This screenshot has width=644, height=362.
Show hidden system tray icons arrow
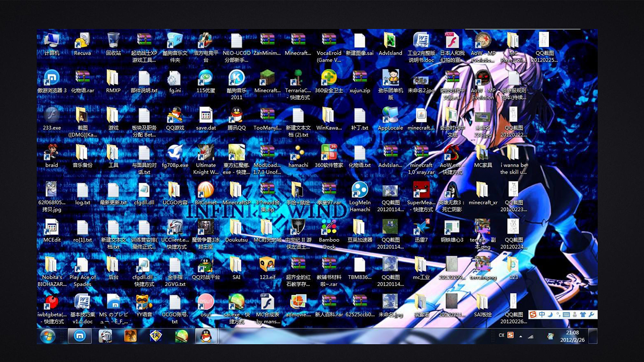(520, 336)
